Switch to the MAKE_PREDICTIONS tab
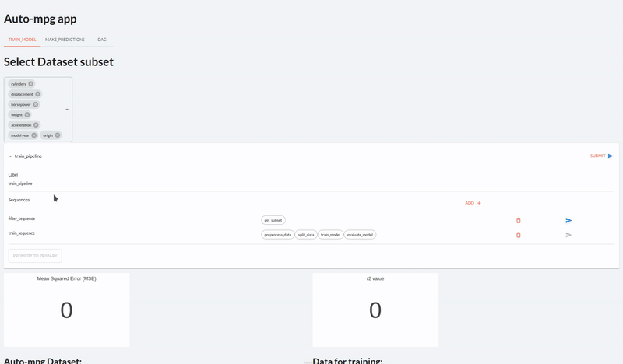This screenshot has width=623, height=364. 65,40
